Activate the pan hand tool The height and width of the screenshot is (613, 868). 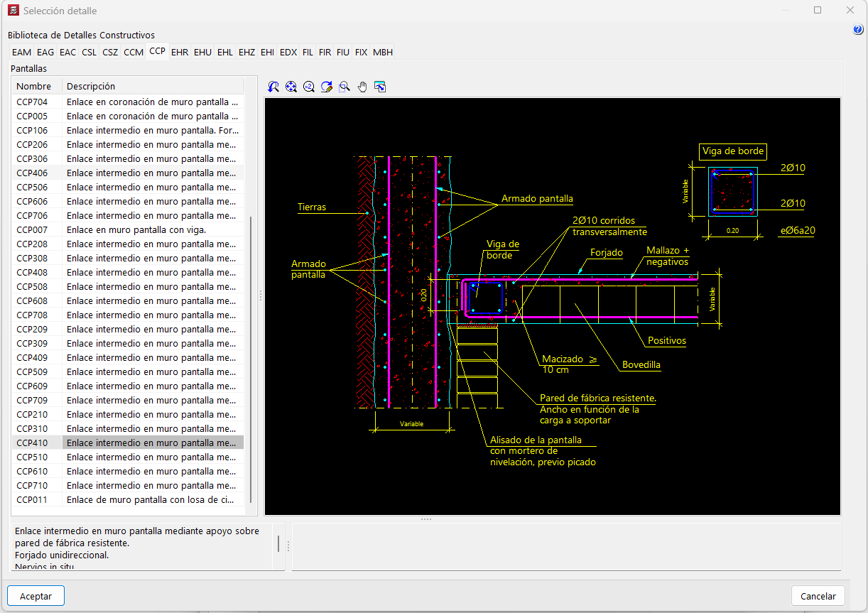(362, 87)
